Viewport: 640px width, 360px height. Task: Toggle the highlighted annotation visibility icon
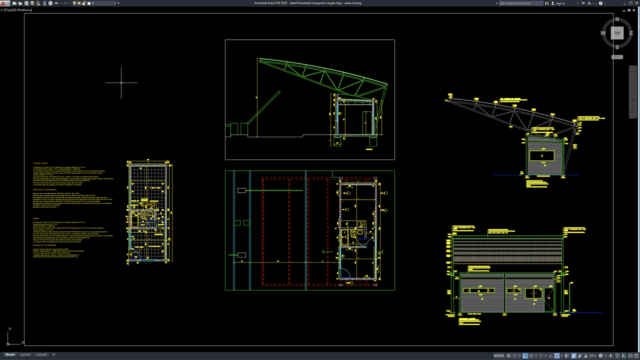573,356
